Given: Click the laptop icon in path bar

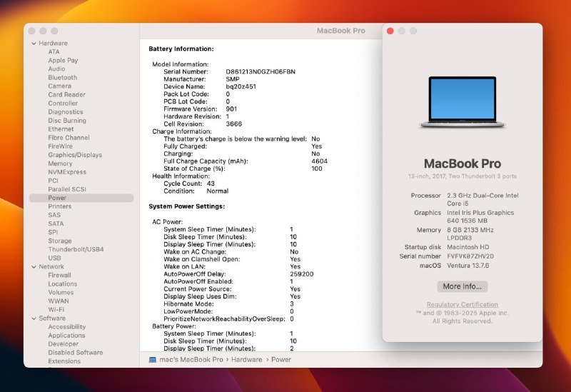Looking at the screenshot, I should (x=153, y=360).
